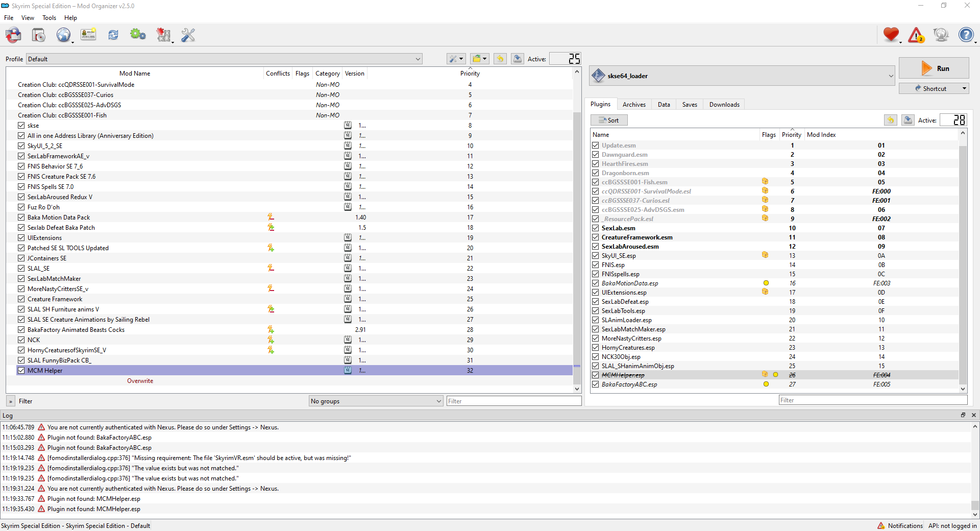Image resolution: width=980 pixels, height=531 pixels.
Task: Toggle the JContainers SE checkbox
Action: (21, 258)
